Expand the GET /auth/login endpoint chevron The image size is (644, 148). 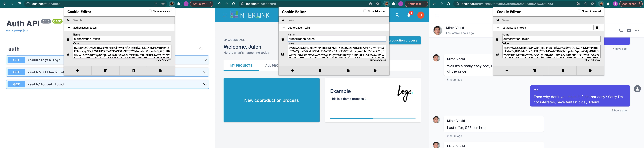coord(205,60)
